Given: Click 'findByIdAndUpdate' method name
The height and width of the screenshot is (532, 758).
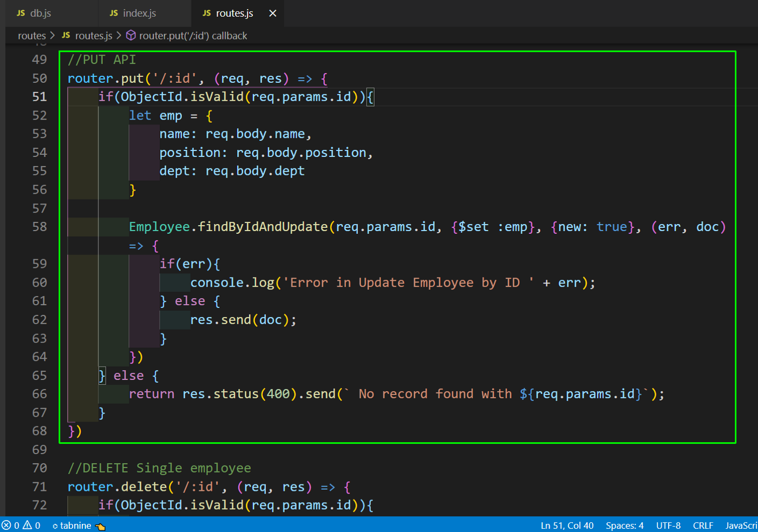Looking at the screenshot, I should click(x=263, y=227).
